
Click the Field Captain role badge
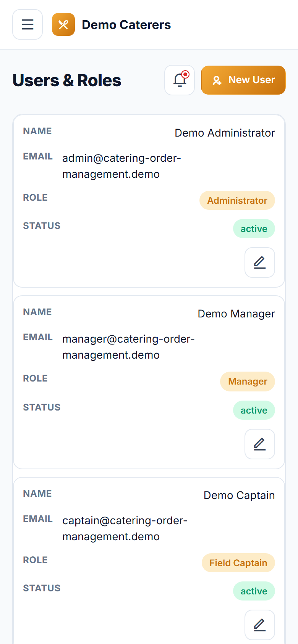[238, 563]
